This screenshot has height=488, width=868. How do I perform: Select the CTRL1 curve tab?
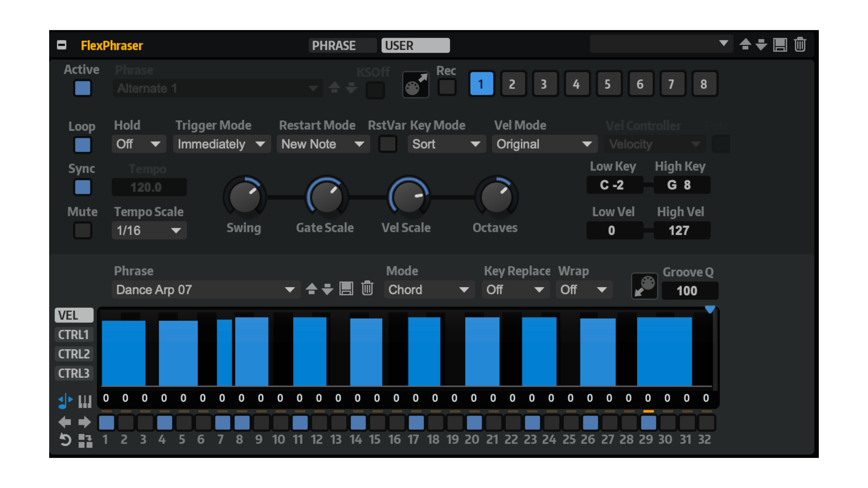[x=74, y=335]
